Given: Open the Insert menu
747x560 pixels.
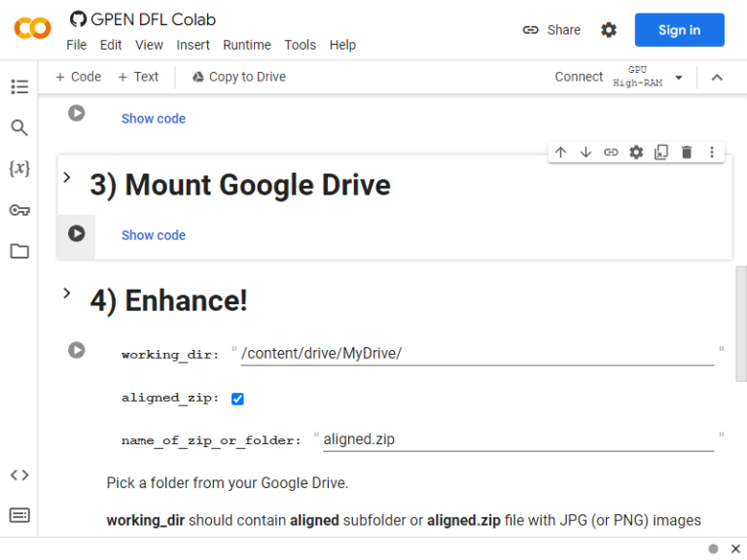Looking at the screenshot, I should pos(193,45).
